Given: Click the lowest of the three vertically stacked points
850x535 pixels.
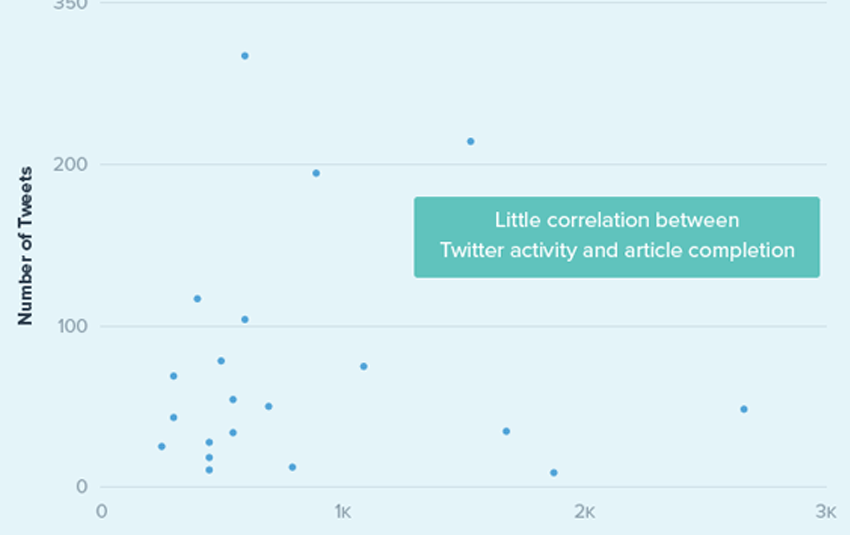Looking at the screenshot, I should (x=209, y=469).
